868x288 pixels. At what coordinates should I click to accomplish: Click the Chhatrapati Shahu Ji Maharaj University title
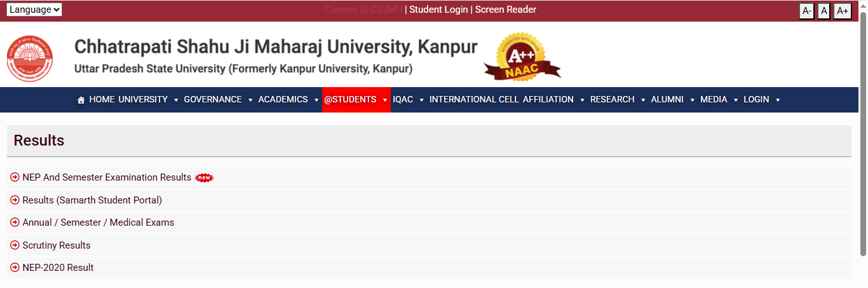(276, 46)
